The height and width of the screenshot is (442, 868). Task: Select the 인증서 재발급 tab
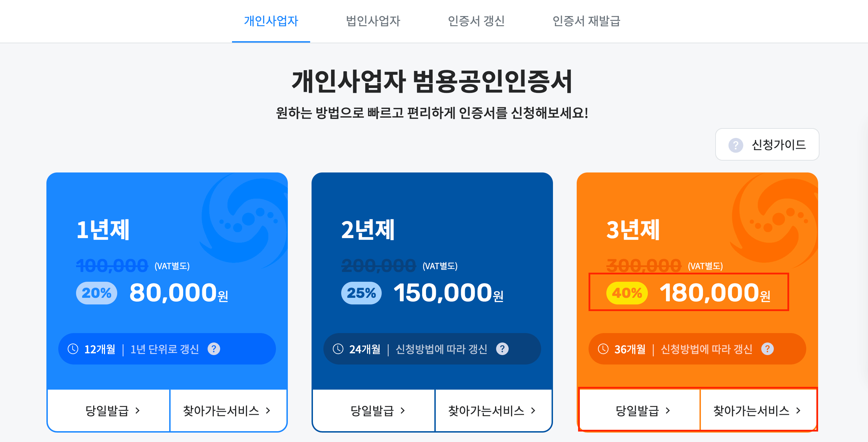click(x=587, y=21)
